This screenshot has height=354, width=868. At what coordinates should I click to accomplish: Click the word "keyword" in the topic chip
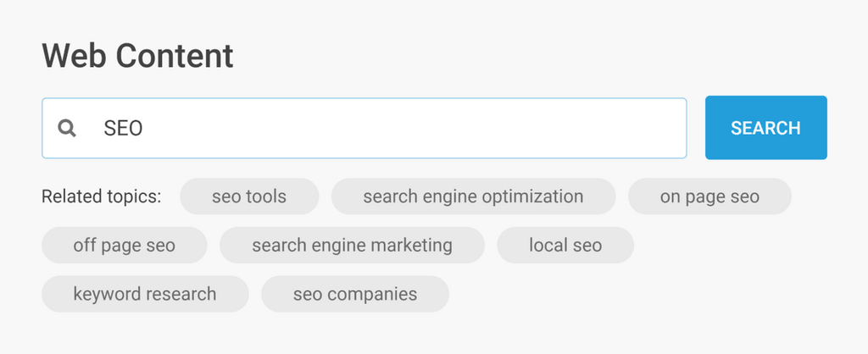[107, 294]
